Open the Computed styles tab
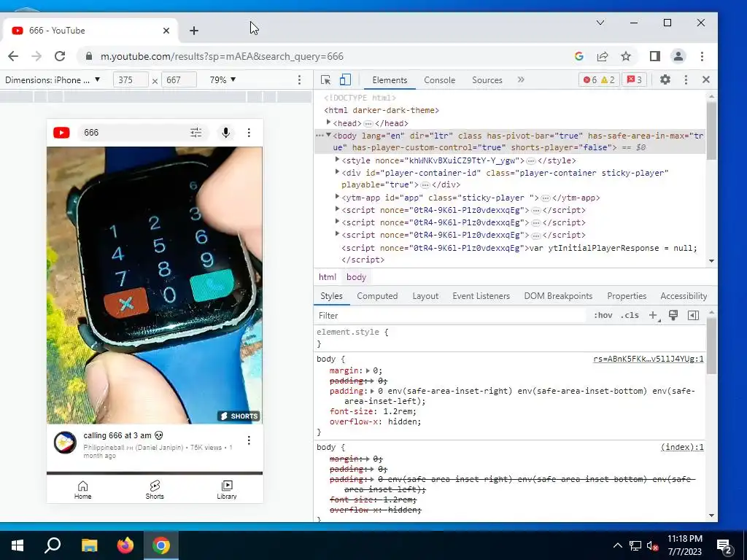The height and width of the screenshot is (560, 747). click(377, 296)
